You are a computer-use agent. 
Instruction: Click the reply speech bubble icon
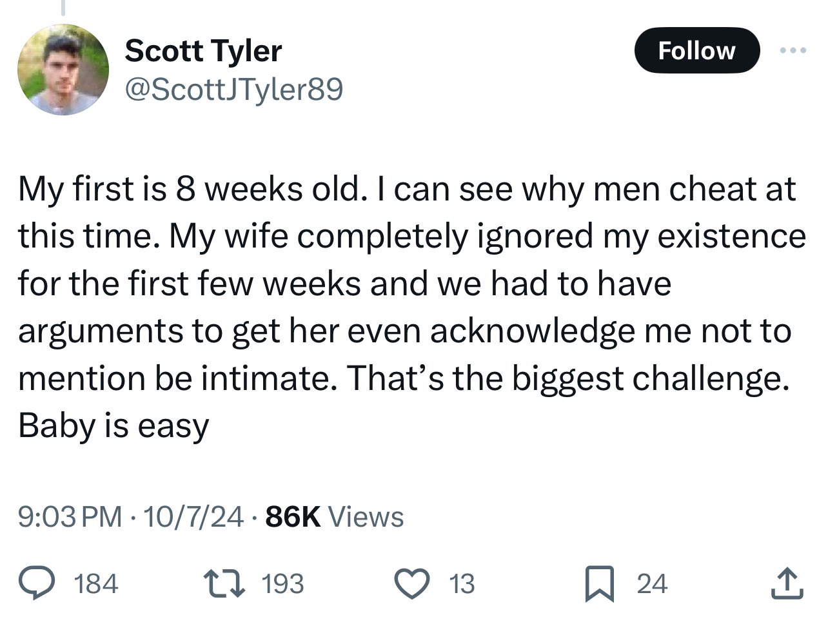point(48,583)
